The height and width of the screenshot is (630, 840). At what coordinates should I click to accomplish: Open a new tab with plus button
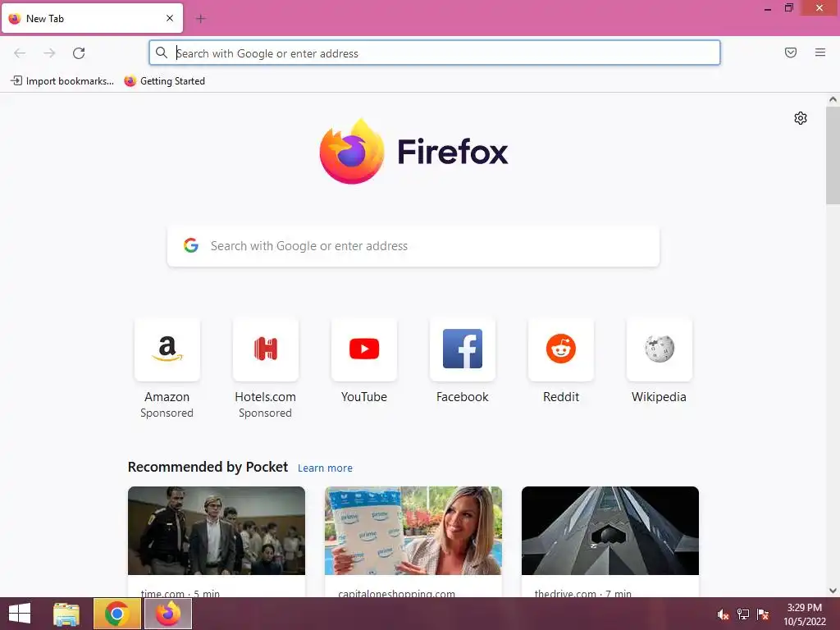coord(201,19)
